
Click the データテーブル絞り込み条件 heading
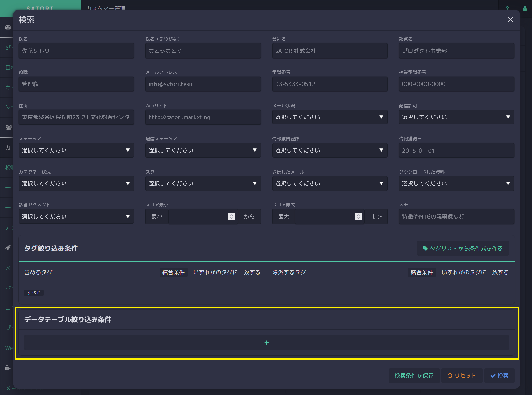[x=68, y=319]
